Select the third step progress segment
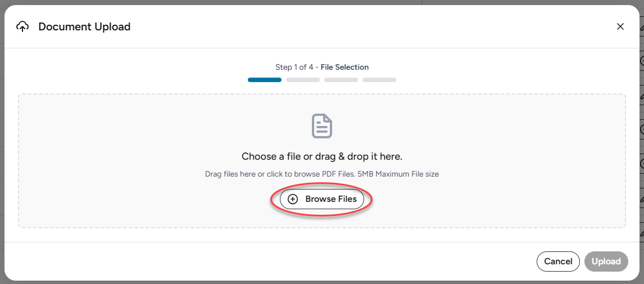Image resolution: width=644 pixels, height=284 pixels. pyautogui.click(x=341, y=80)
